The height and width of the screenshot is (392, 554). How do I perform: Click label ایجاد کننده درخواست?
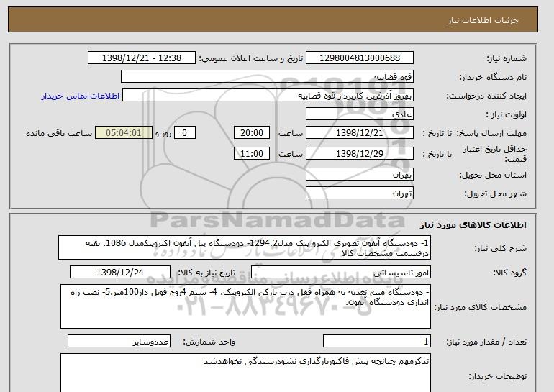pos(486,96)
